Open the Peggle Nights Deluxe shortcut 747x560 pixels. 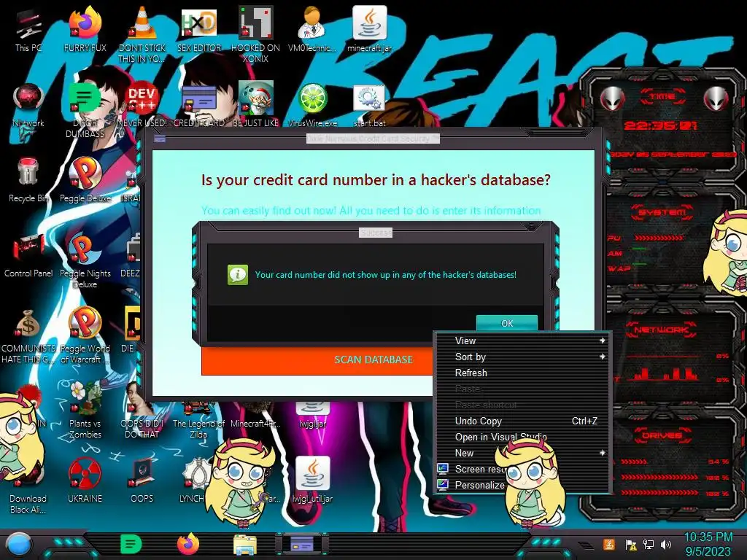(x=85, y=260)
